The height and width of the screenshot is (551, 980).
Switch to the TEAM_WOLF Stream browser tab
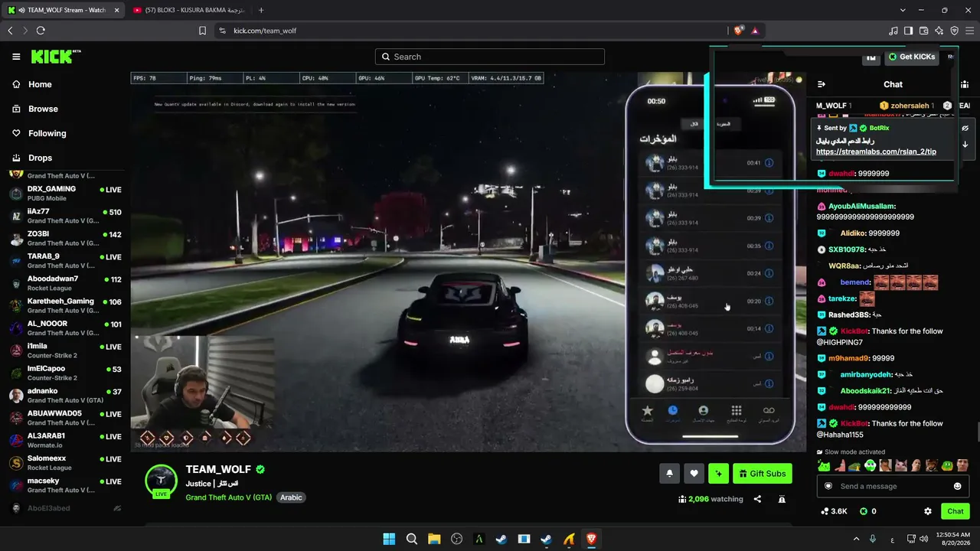[64, 10]
